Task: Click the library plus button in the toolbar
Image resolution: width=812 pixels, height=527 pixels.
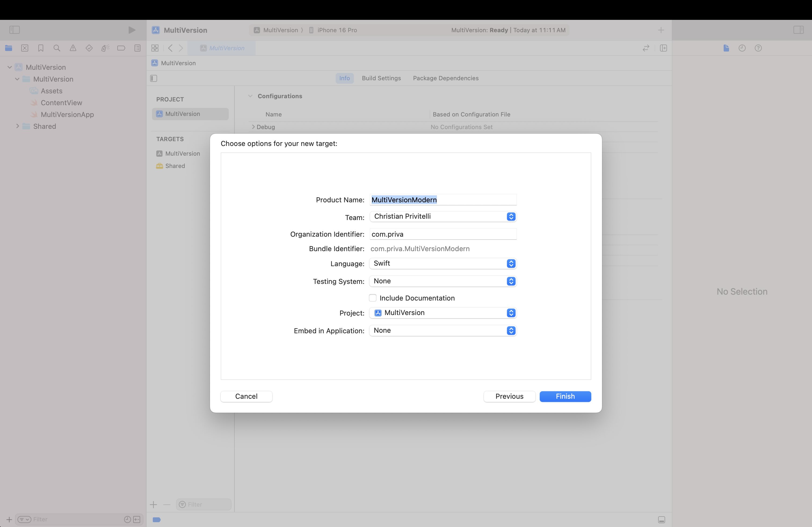Action: (661, 30)
